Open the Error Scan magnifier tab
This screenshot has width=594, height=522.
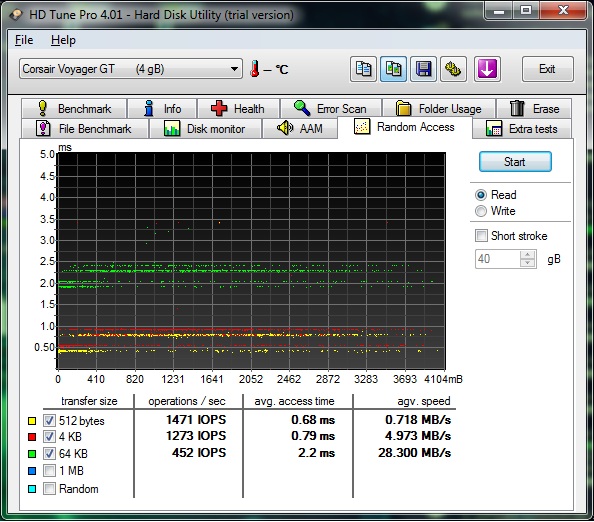[x=331, y=109]
